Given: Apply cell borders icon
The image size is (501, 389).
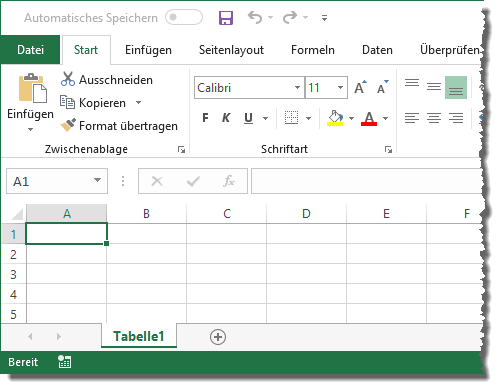Looking at the screenshot, I should click(x=291, y=118).
